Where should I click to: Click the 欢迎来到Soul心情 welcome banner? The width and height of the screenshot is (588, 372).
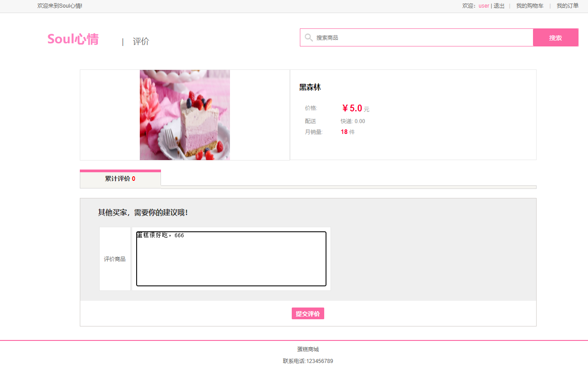pos(60,6)
